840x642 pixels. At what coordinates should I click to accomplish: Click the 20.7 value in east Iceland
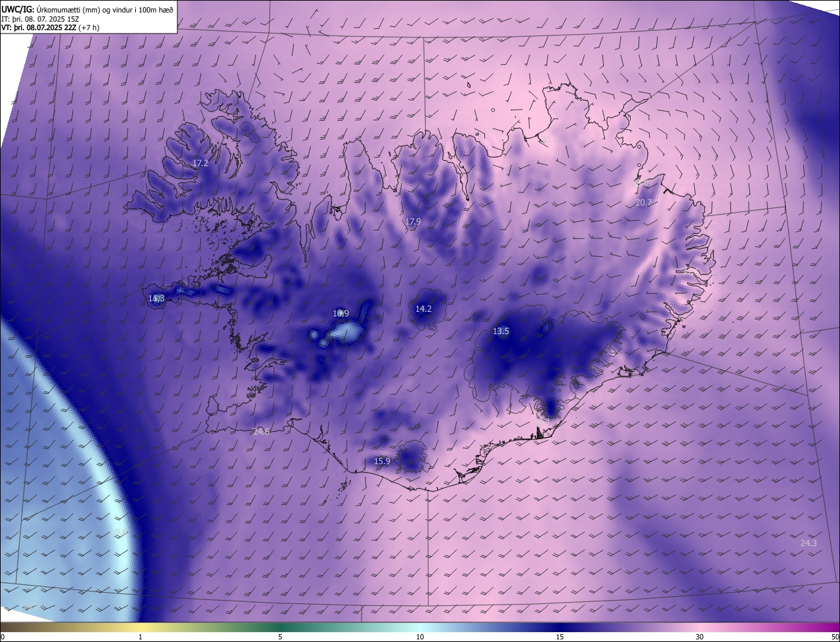point(644,203)
